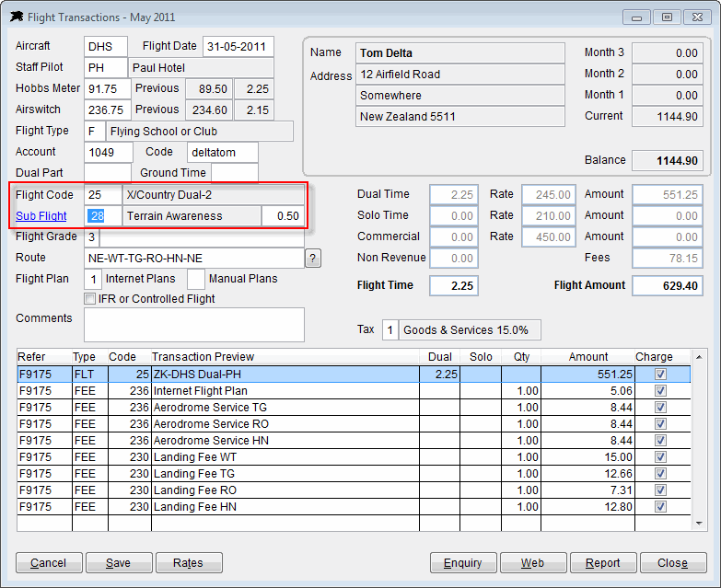The width and height of the screenshot is (721, 588).
Task: Click the Dual Rate field 245.00
Action: tap(549, 195)
